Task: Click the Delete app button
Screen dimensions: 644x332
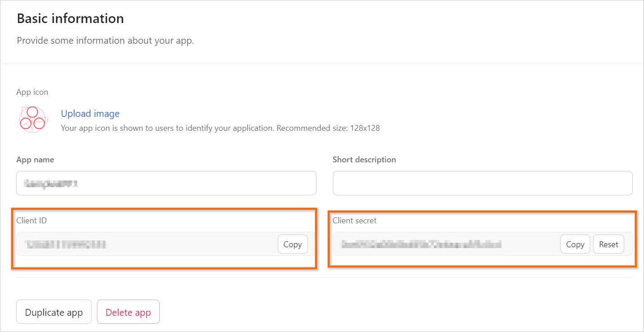Action: [x=128, y=312]
